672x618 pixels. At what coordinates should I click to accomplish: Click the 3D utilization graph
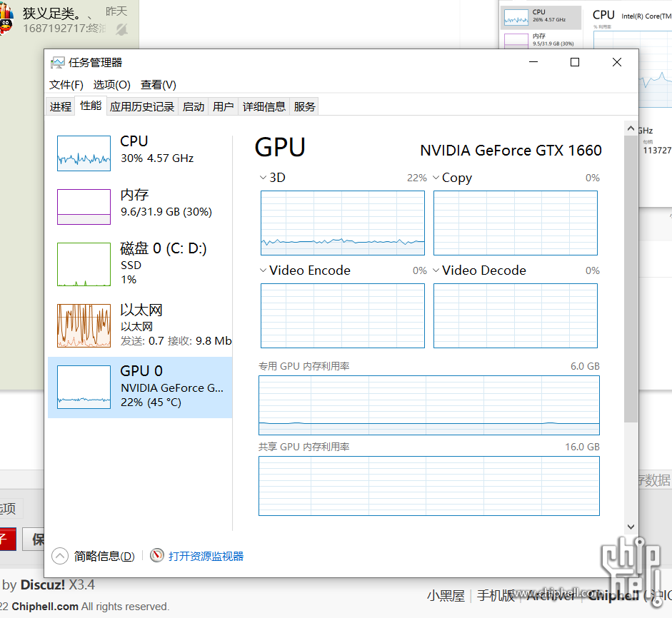pos(343,223)
